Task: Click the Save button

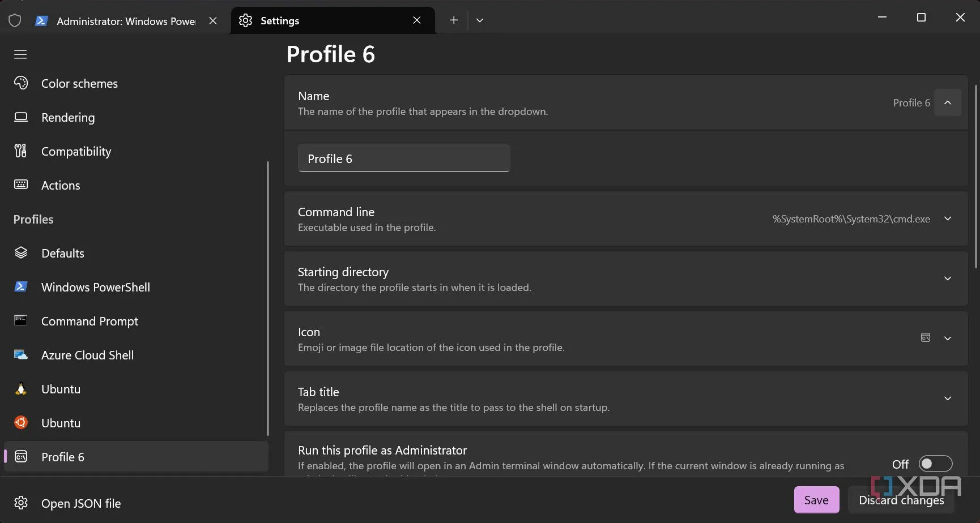Action: click(816, 500)
